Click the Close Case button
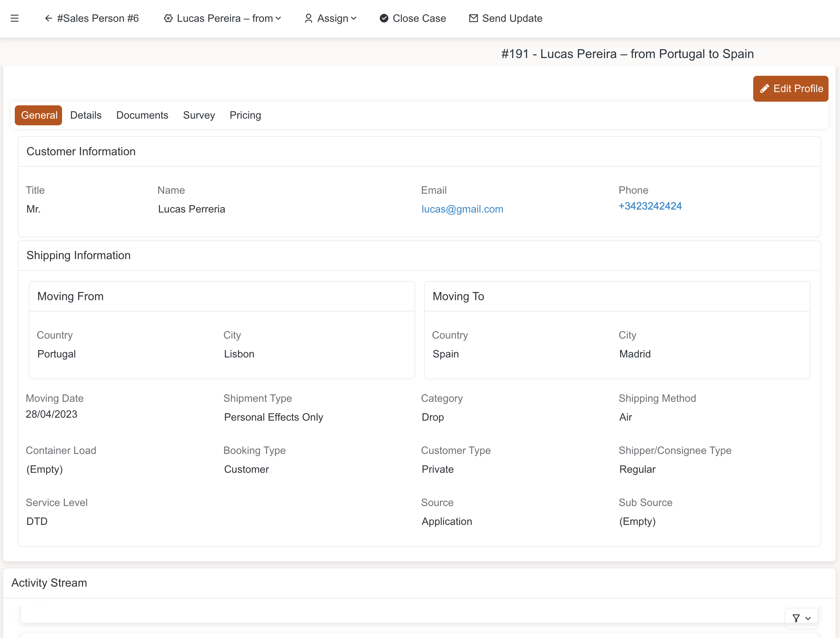This screenshot has width=840, height=638. pyautogui.click(x=419, y=18)
